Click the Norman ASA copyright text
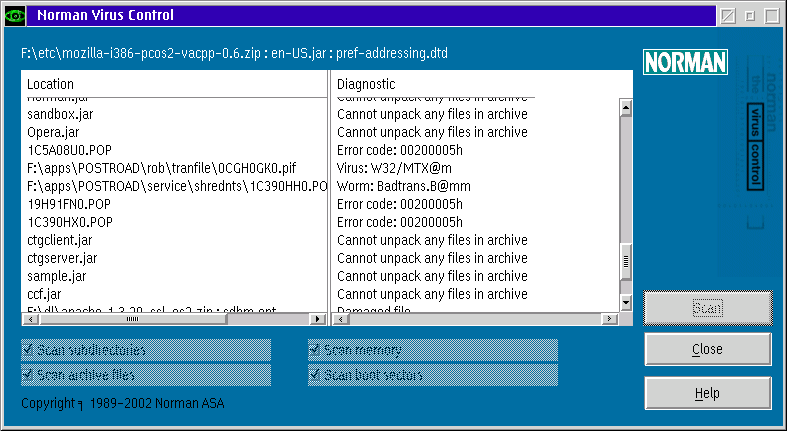 (123, 403)
